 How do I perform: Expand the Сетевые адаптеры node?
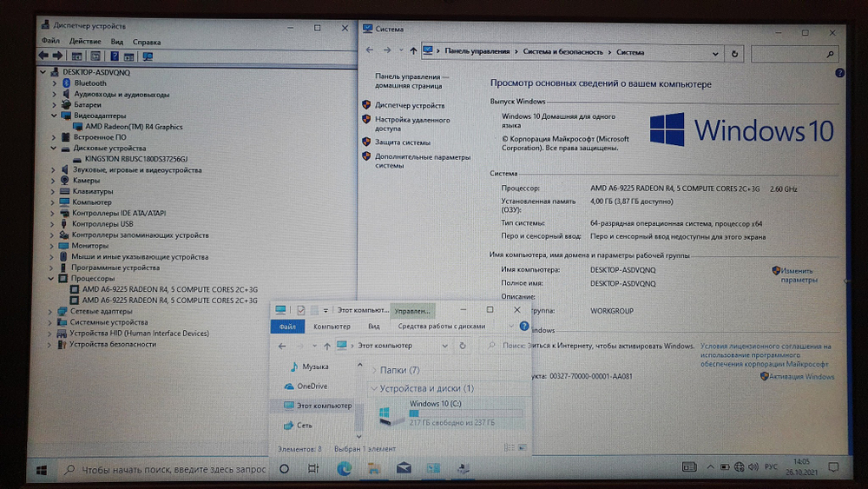click(x=50, y=311)
